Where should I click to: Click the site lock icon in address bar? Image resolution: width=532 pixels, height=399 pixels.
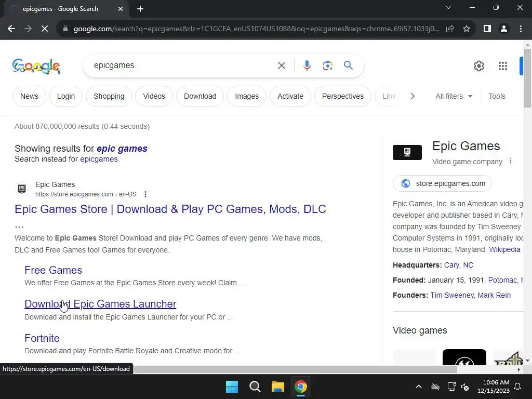tap(65, 29)
